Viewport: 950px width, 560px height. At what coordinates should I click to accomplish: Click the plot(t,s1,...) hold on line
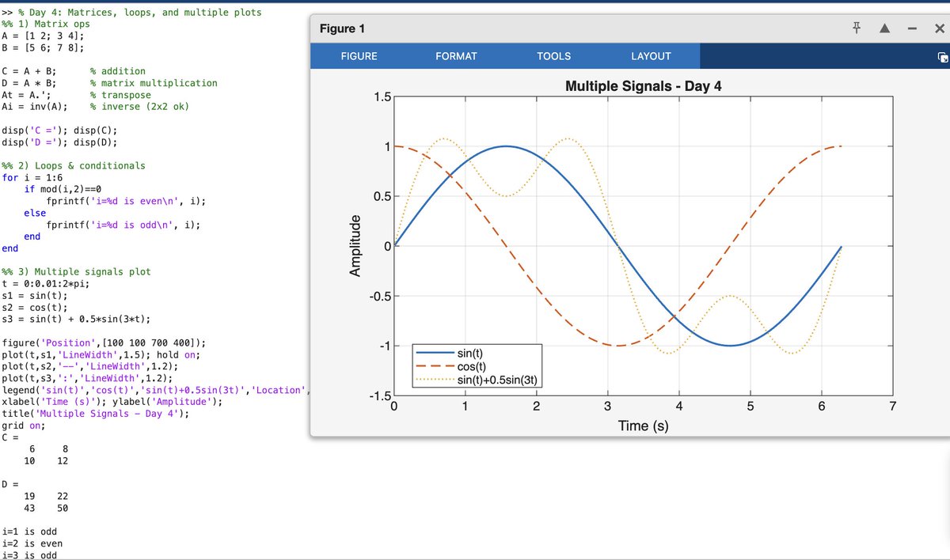[x=102, y=355]
